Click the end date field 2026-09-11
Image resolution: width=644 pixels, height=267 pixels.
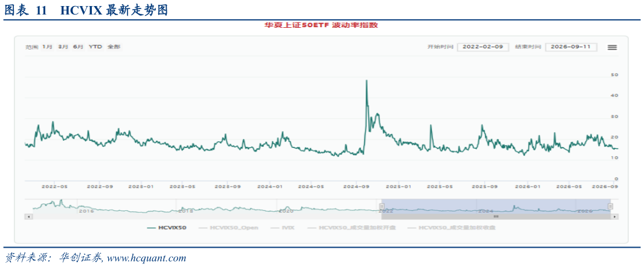coord(571,47)
